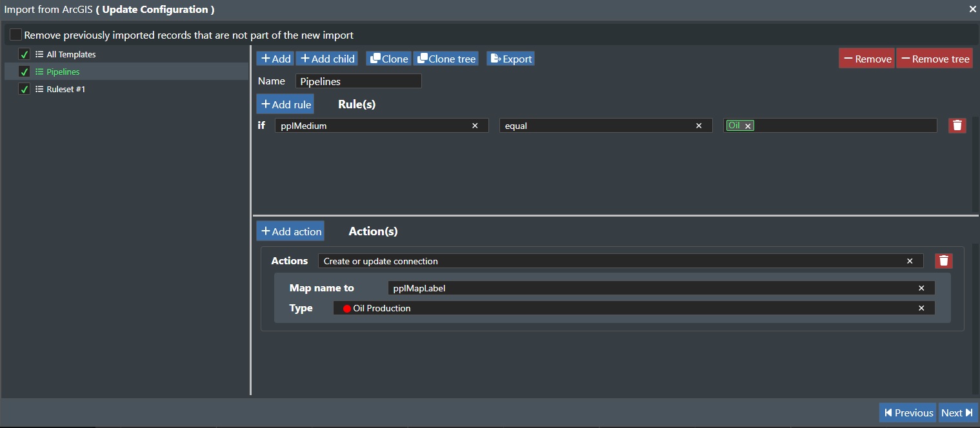Toggle remove previously imported records checkbox
Viewport: 980px width, 428px height.
[15, 35]
